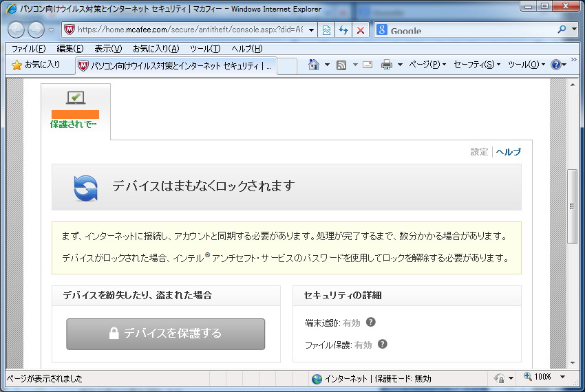Click the 100% zoom level button
The width and height of the screenshot is (585, 392).
click(538, 377)
